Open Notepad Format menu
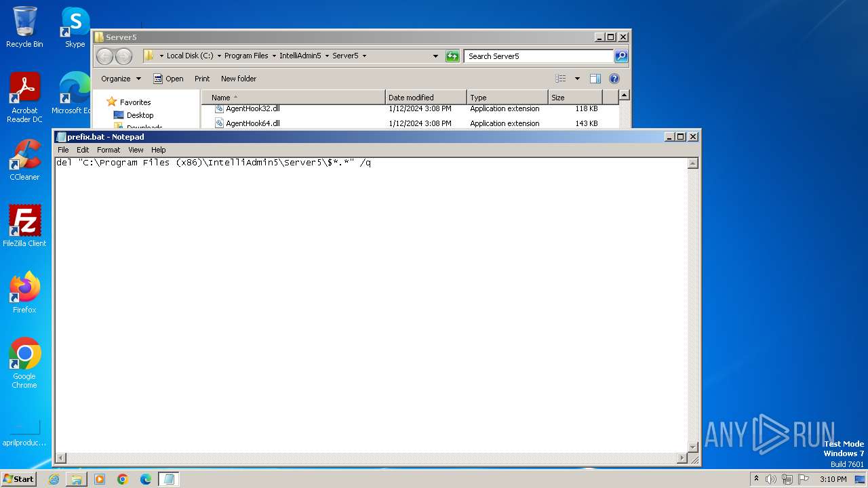This screenshot has width=868, height=488. click(108, 150)
